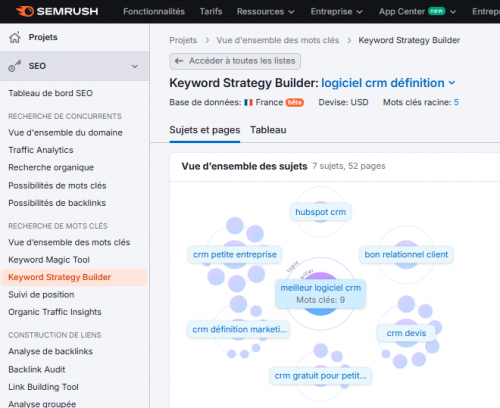Image resolution: width=500 pixels, height=408 pixels.
Task: Select the crm devis topic label
Action: [x=406, y=333]
